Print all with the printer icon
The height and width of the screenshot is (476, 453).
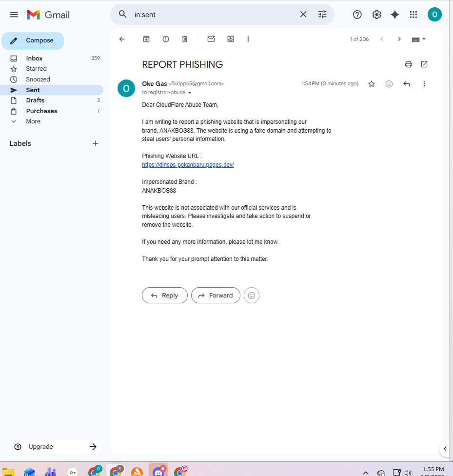(x=408, y=64)
